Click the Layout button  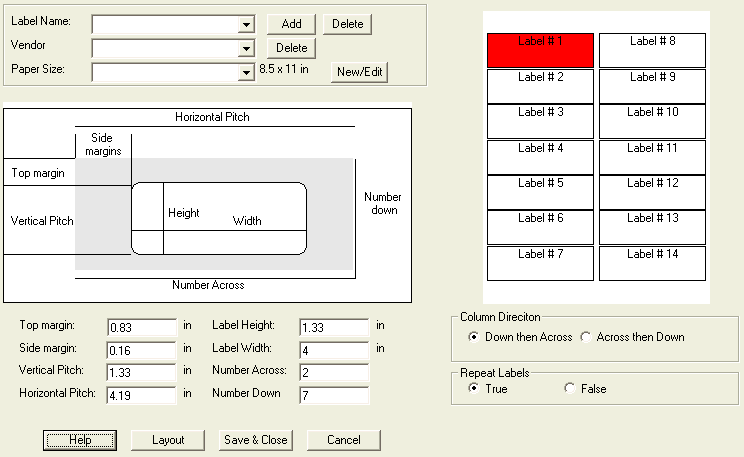point(168,440)
